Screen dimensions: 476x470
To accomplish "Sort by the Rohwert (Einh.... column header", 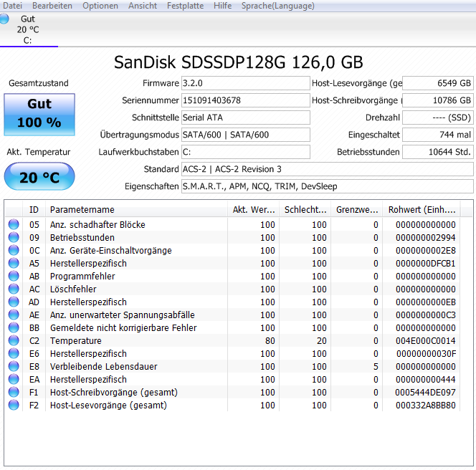I will coord(422,210).
